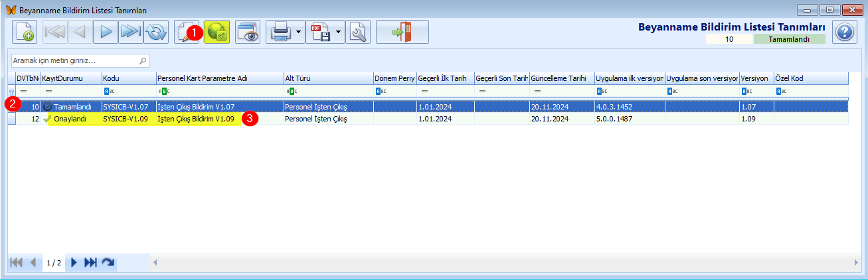This screenshot has height=280, width=868.
Task: Open the Kodu column filter operator
Action: click(x=109, y=91)
